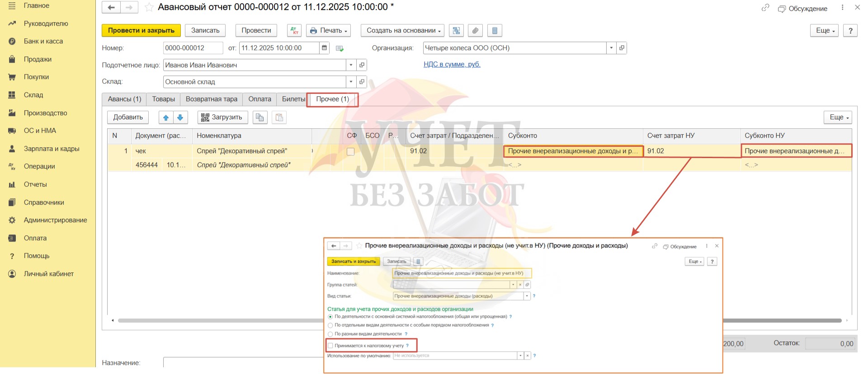The image size is (868, 374).
Task: Open the calendar picker for the document date
Action: [x=325, y=48]
